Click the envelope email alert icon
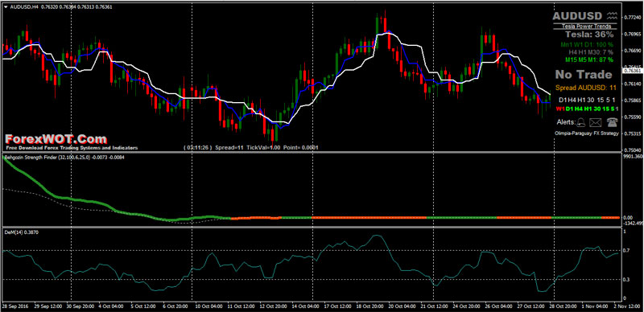Image resolution: width=644 pixels, height=312 pixels. [596, 122]
